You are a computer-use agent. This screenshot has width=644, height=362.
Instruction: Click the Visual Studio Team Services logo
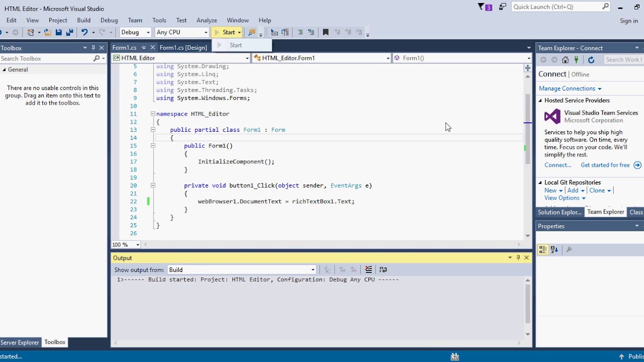pos(552,117)
